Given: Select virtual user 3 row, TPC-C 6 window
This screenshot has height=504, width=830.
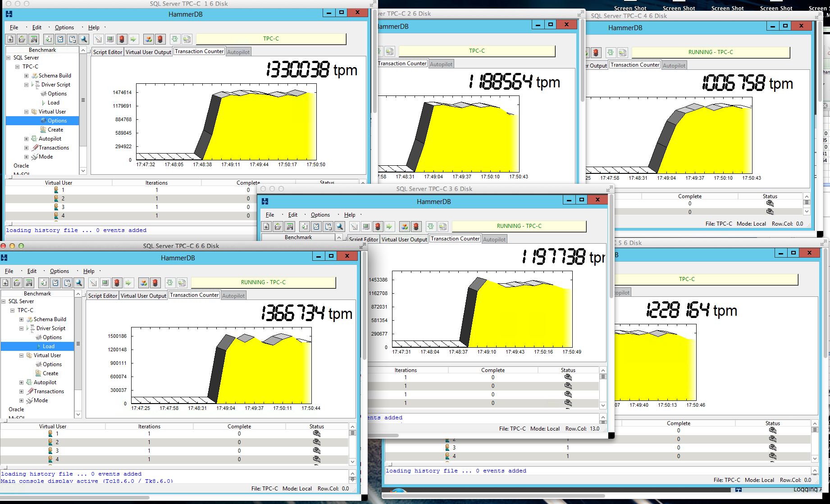Looking at the screenshot, I should tap(174, 451).
